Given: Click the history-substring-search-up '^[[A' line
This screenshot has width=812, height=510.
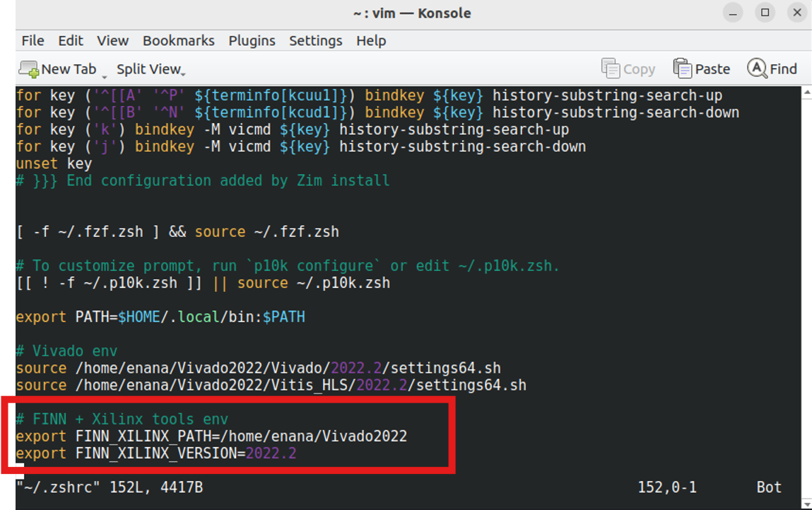Looking at the screenshot, I should 369,95.
